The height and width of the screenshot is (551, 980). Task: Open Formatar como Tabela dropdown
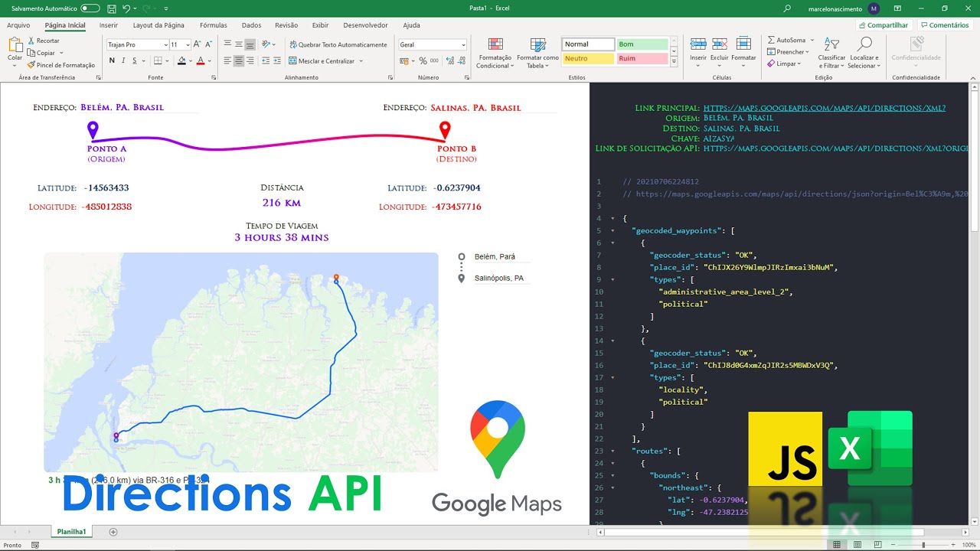[x=538, y=53]
